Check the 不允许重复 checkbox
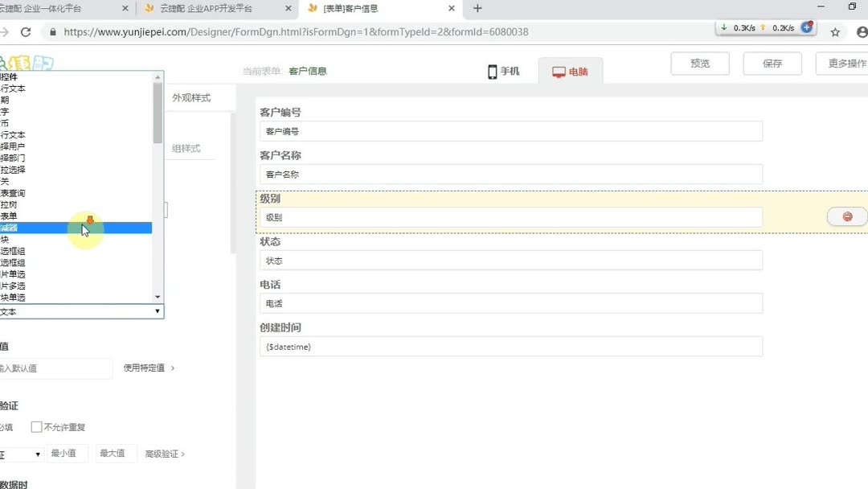This screenshot has width=868, height=489. click(x=36, y=426)
